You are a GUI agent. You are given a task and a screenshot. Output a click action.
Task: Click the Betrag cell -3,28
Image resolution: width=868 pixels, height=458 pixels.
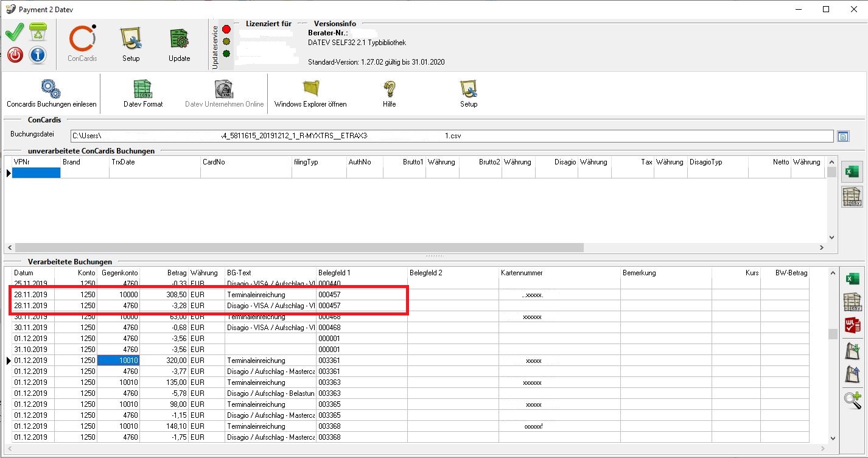(x=164, y=306)
